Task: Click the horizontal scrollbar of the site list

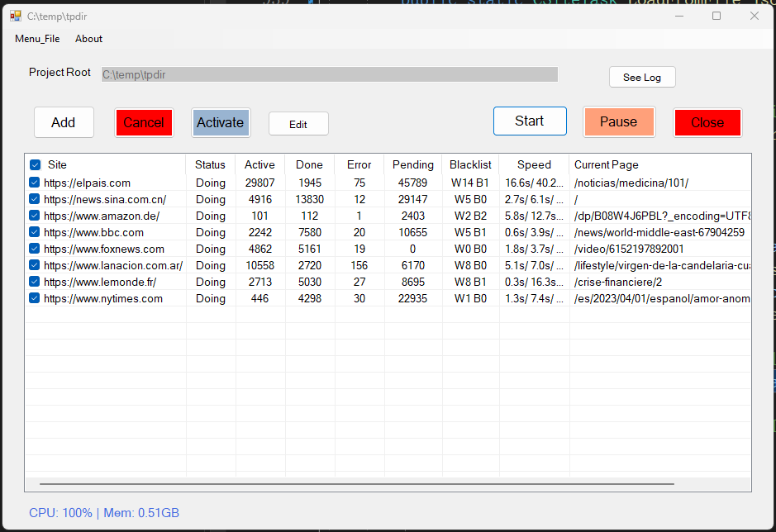Action: 357,484
